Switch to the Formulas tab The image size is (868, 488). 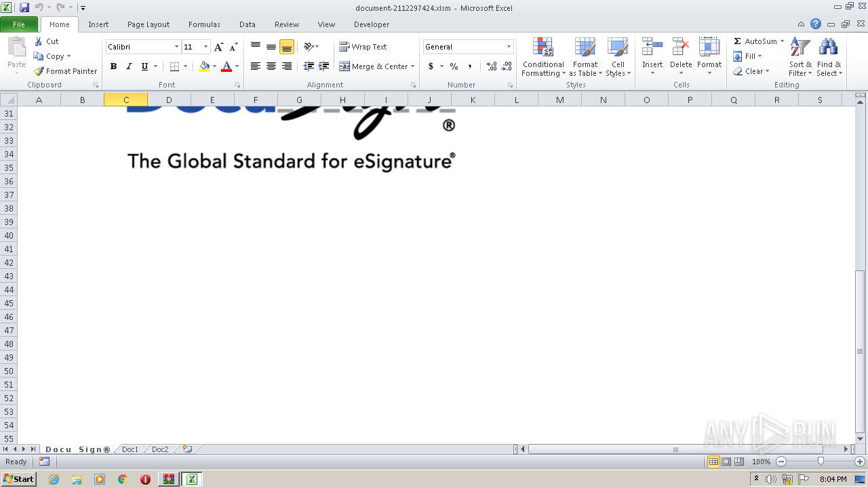tap(204, 24)
